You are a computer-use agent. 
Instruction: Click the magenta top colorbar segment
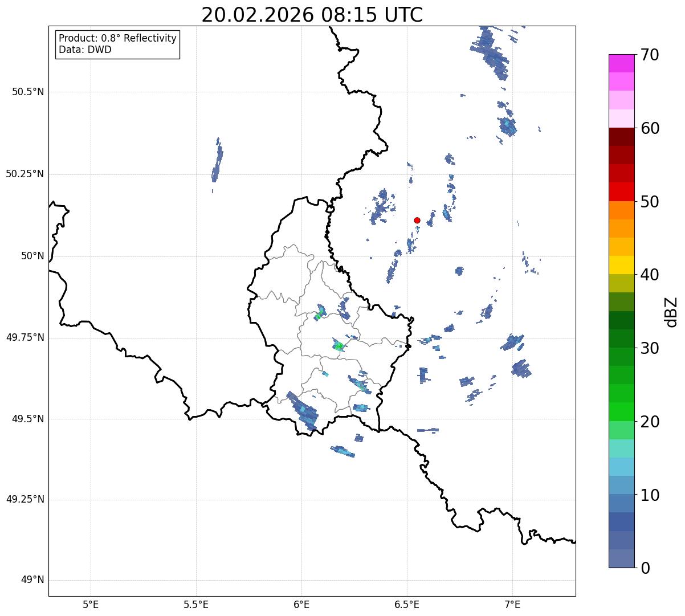point(621,63)
